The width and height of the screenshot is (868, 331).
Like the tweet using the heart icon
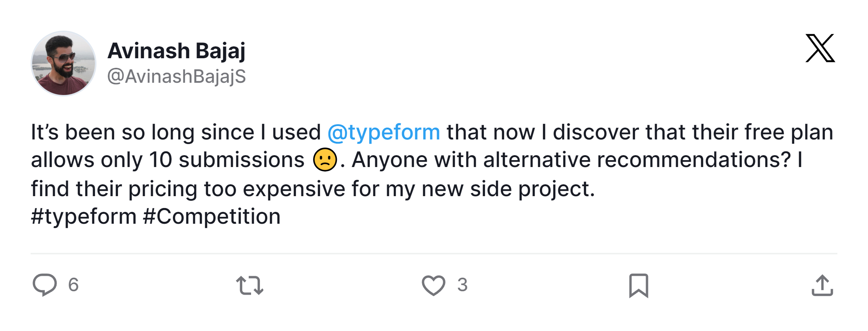click(433, 284)
